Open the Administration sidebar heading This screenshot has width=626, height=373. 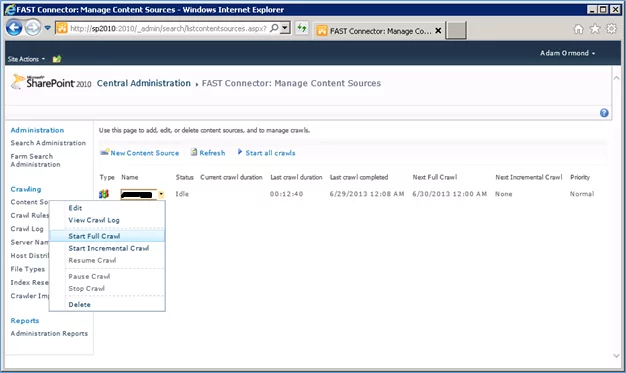tap(37, 130)
